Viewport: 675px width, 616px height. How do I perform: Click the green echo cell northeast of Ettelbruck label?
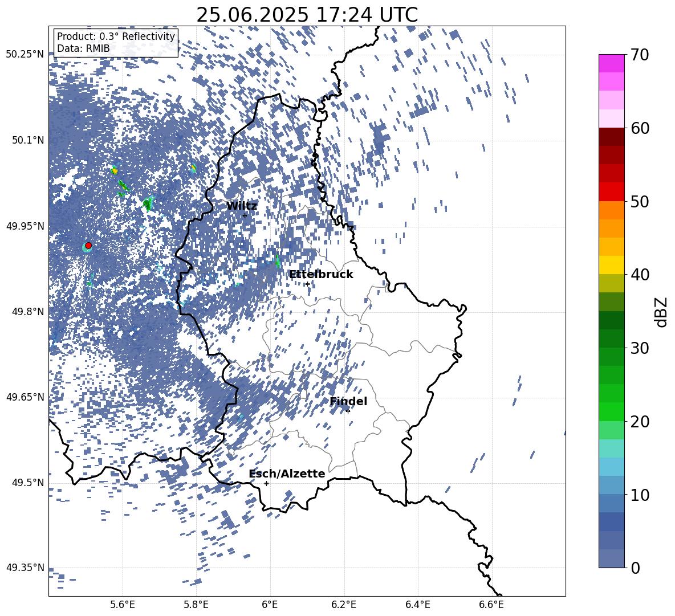pyautogui.click(x=277, y=260)
